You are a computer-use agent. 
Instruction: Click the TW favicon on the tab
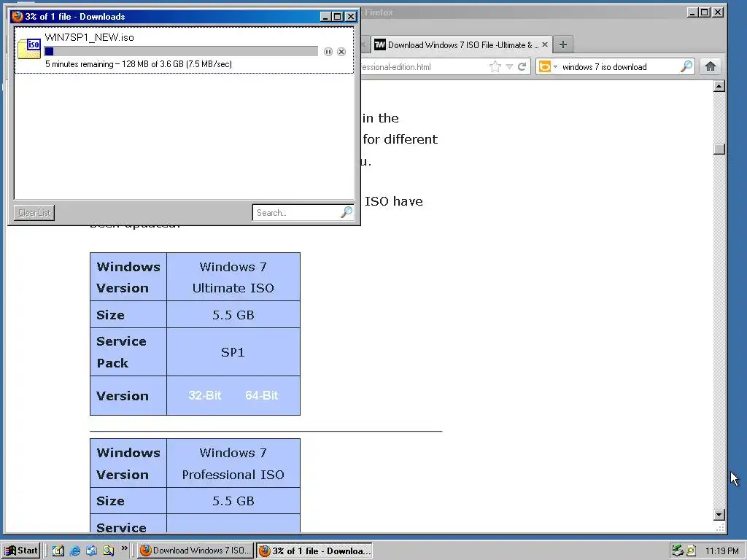[x=379, y=44]
